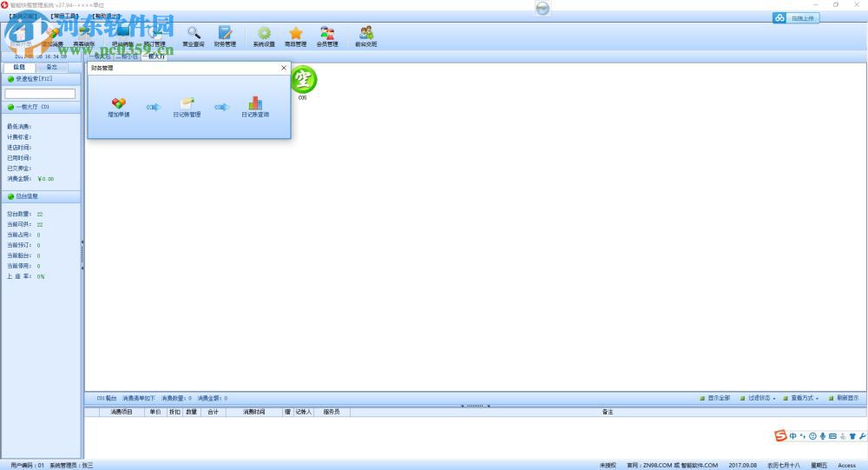Screen dimensions: 868x470
Task: Click the horizontal splitter grip above table
Action: [475, 406]
